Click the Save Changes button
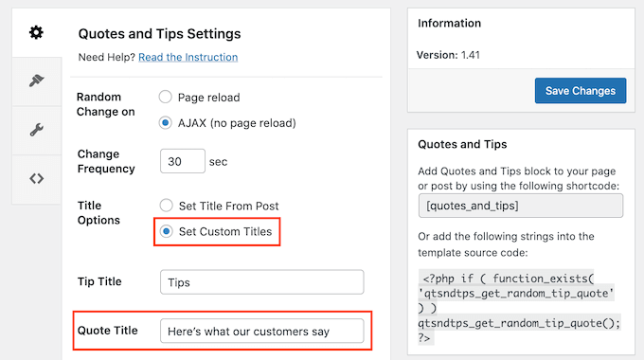This screenshot has width=644, height=360. (581, 90)
